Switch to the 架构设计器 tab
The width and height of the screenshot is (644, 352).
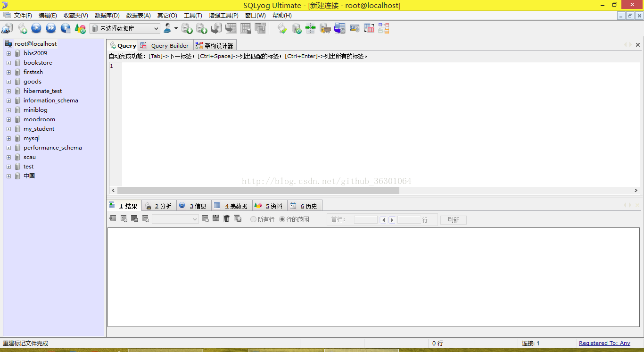pyautogui.click(x=215, y=46)
